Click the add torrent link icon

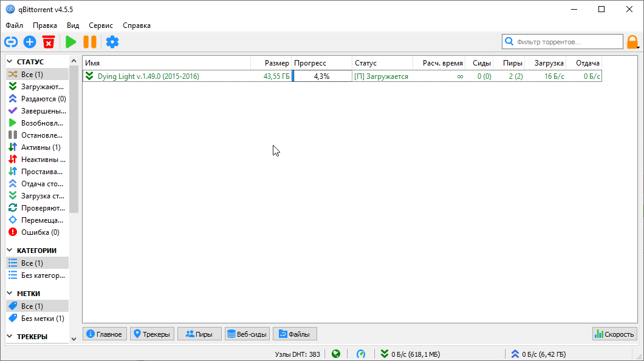point(11,42)
